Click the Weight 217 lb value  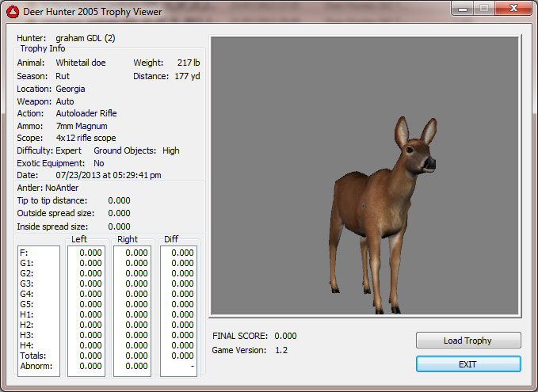pos(189,63)
